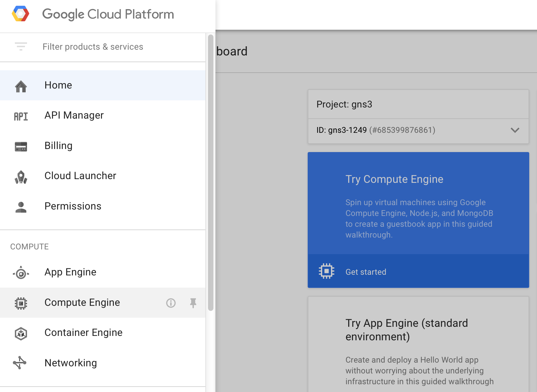Click the Billing credit card icon
The height and width of the screenshot is (392, 537).
21,147
